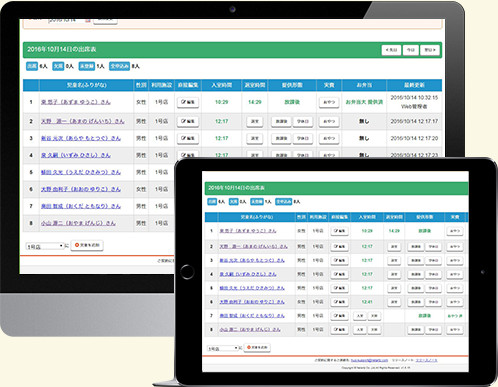Open the row 6 child name link on monitor
Image resolution: width=498 pixels, height=387 pixels.
click(x=81, y=189)
